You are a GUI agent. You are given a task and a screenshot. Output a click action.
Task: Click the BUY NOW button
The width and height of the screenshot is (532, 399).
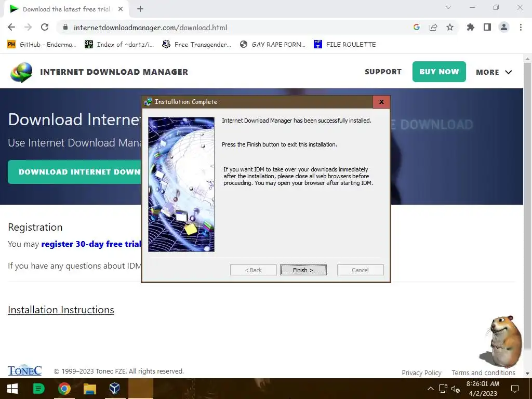pos(439,72)
